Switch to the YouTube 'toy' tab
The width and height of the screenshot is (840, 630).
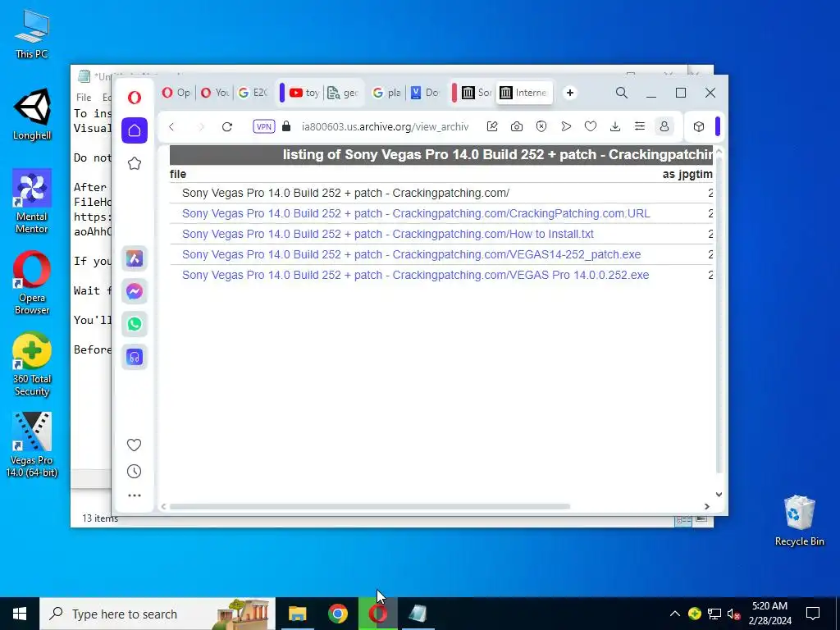pyautogui.click(x=304, y=93)
